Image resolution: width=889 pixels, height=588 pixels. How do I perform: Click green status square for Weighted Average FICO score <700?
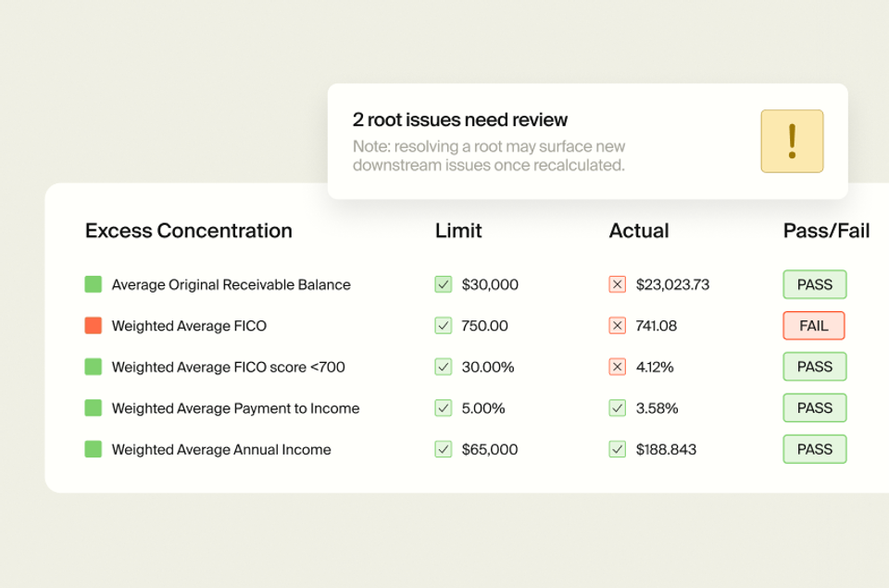tap(93, 367)
